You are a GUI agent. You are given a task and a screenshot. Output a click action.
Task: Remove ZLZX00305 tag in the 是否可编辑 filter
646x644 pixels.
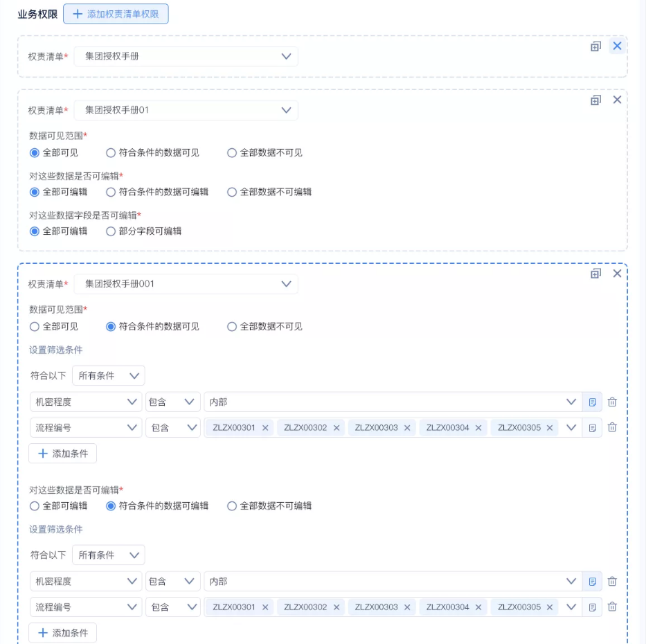[550, 607]
